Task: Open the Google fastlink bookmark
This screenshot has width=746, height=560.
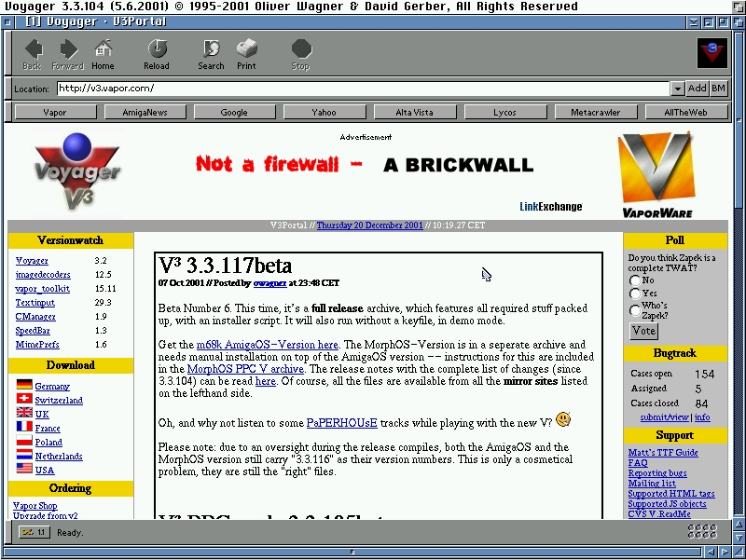Action: point(234,113)
